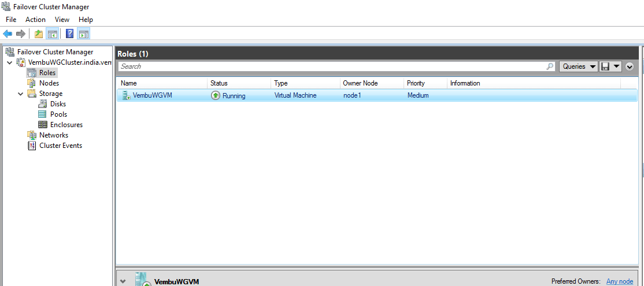Click the Medium priority cell
The height and width of the screenshot is (286, 644).
(x=418, y=95)
